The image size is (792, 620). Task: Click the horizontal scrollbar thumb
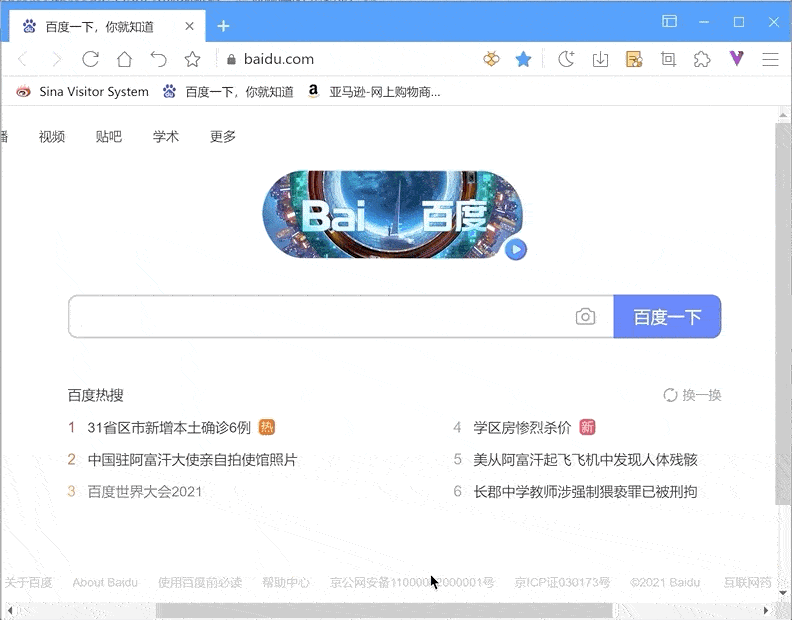coord(384,610)
